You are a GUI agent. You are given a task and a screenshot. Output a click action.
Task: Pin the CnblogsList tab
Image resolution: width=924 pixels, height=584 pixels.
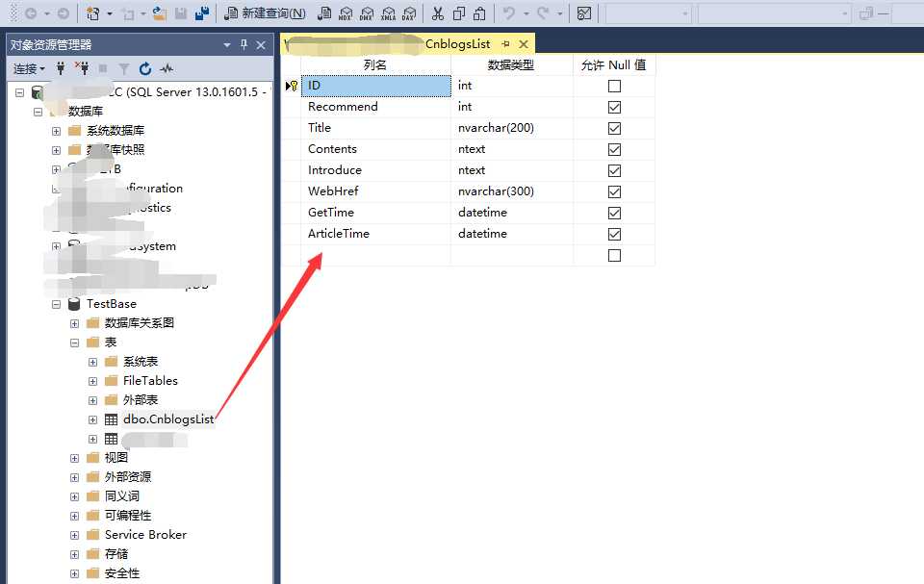click(x=505, y=44)
